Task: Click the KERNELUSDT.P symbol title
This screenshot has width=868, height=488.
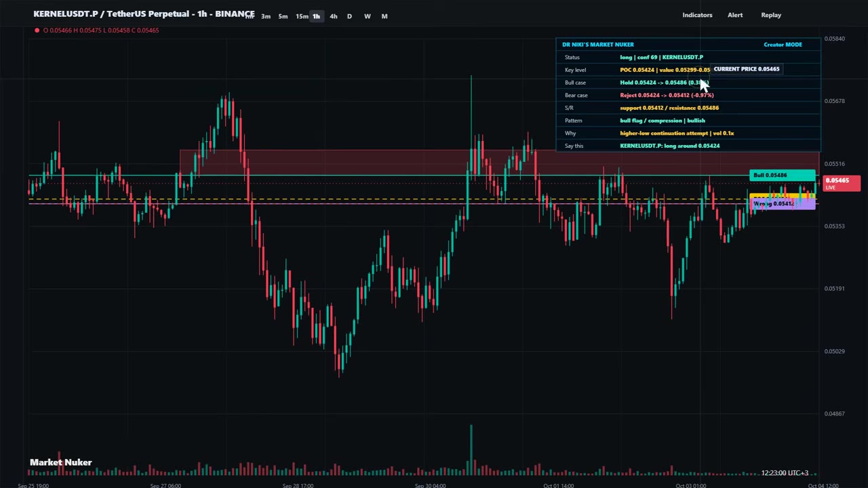Action: [x=144, y=14]
